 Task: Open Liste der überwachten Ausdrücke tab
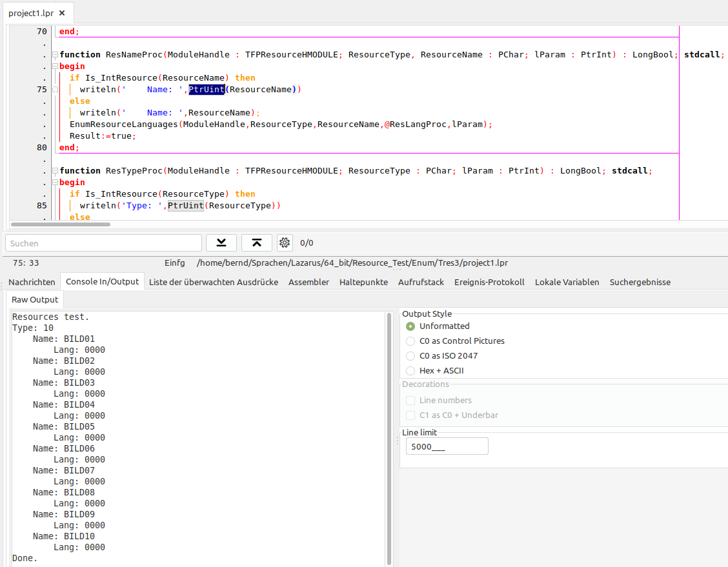pyautogui.click(x=214, y=282)
